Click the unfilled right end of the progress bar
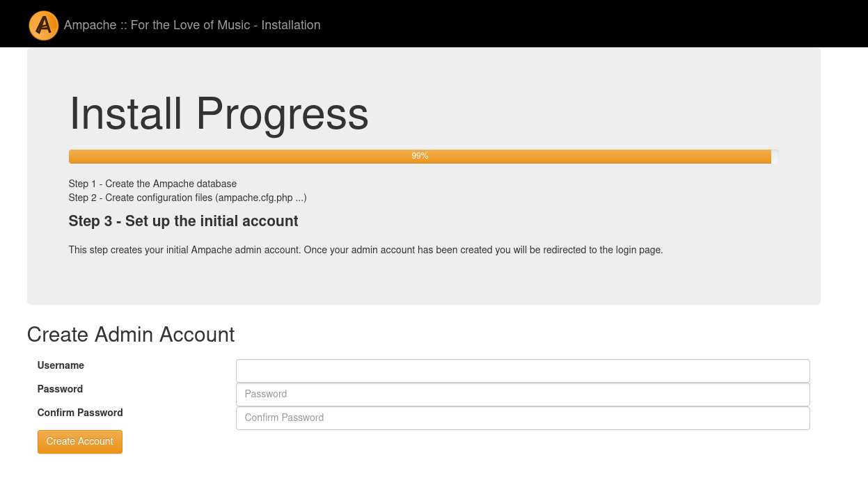Viewport: 868px width, 501px height. pos(775,157)
